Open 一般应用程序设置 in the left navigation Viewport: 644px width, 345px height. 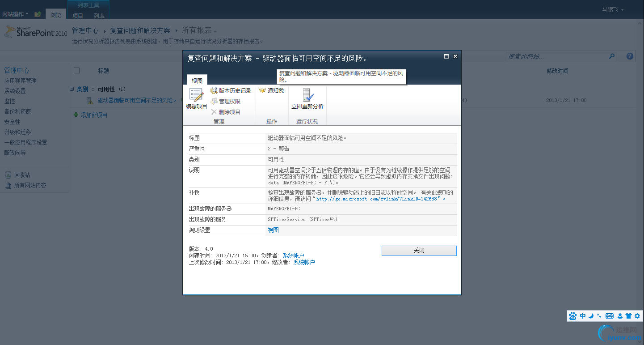[26, 143]
